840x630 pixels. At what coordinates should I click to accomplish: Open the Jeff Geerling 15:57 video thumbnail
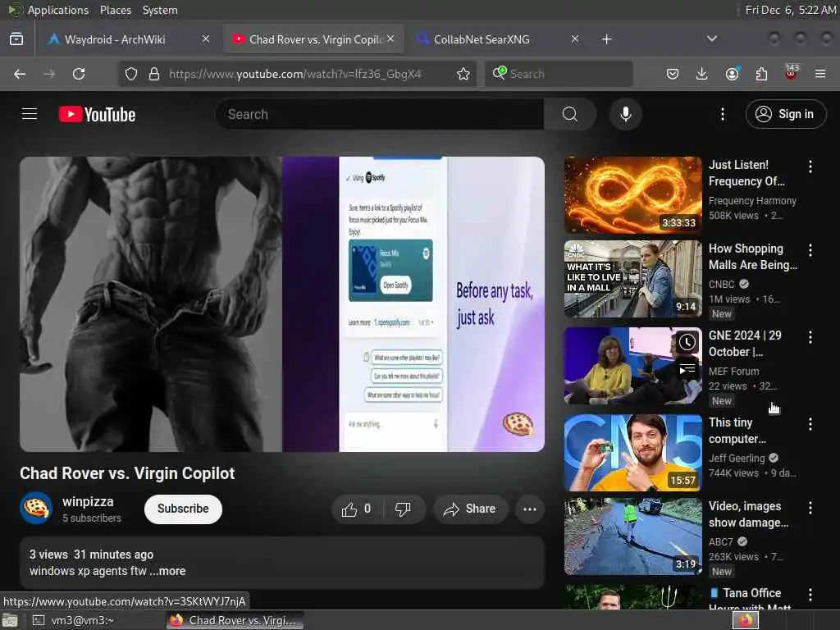click(x=632, y=452)
